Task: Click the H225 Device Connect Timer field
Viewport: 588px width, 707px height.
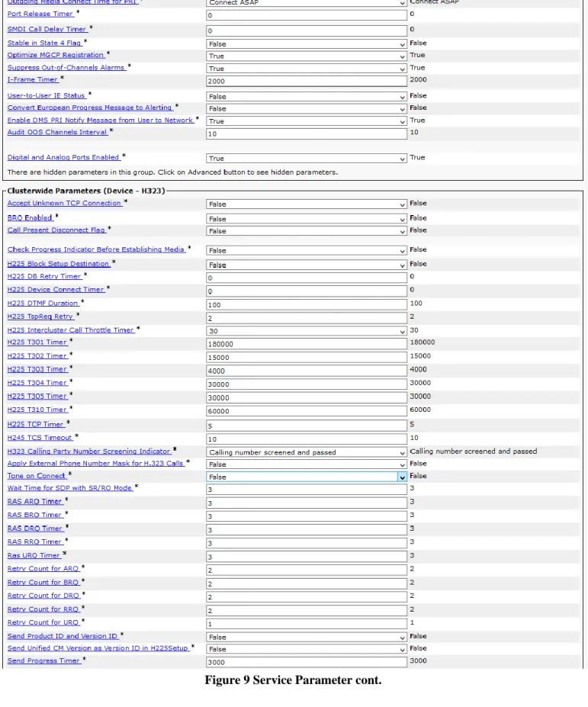Action: pyautogui.click(x=307, y=291)
